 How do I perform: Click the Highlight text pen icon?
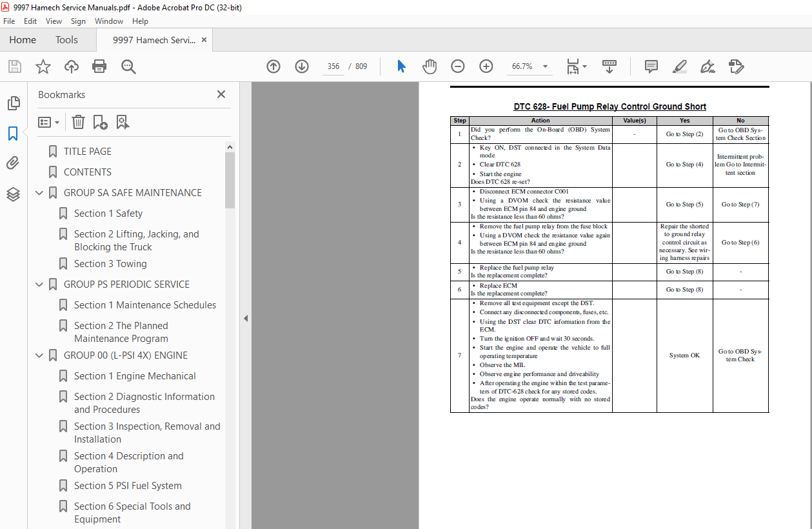pos(679,66)
